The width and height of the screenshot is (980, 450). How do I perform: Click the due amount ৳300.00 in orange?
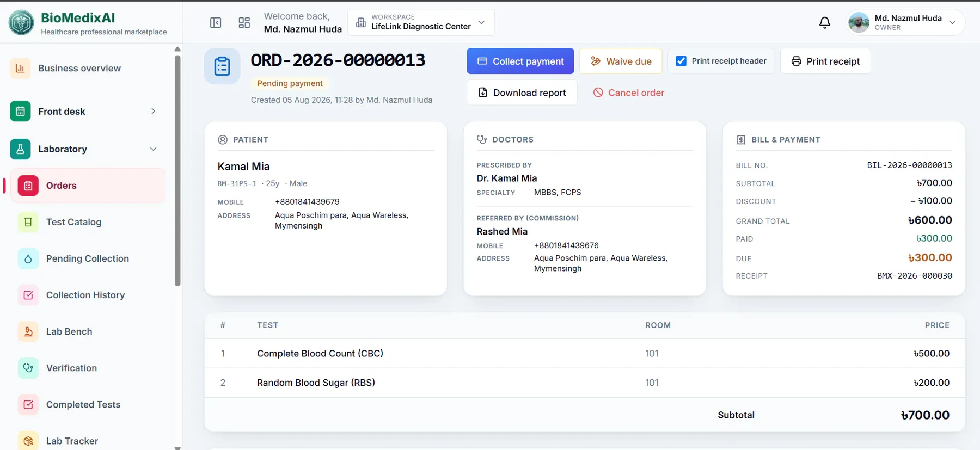click(x=930, y=258)
